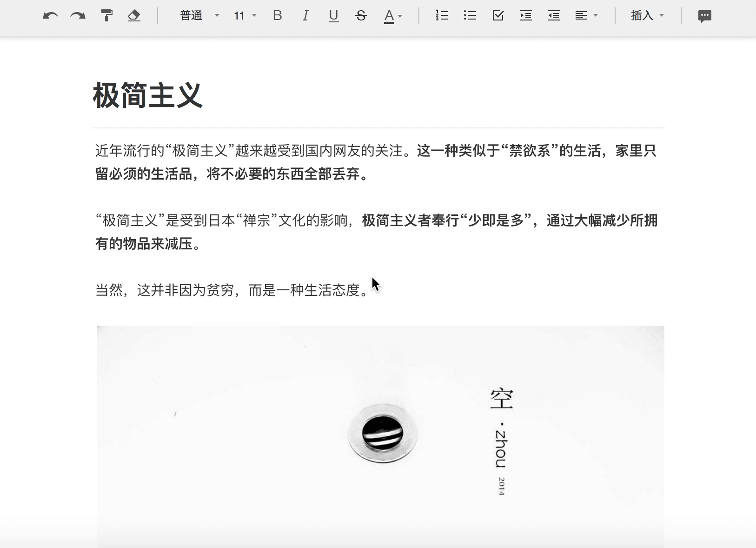
Task: Open the font size dropdown showing 11
Action: click(244, 15)
